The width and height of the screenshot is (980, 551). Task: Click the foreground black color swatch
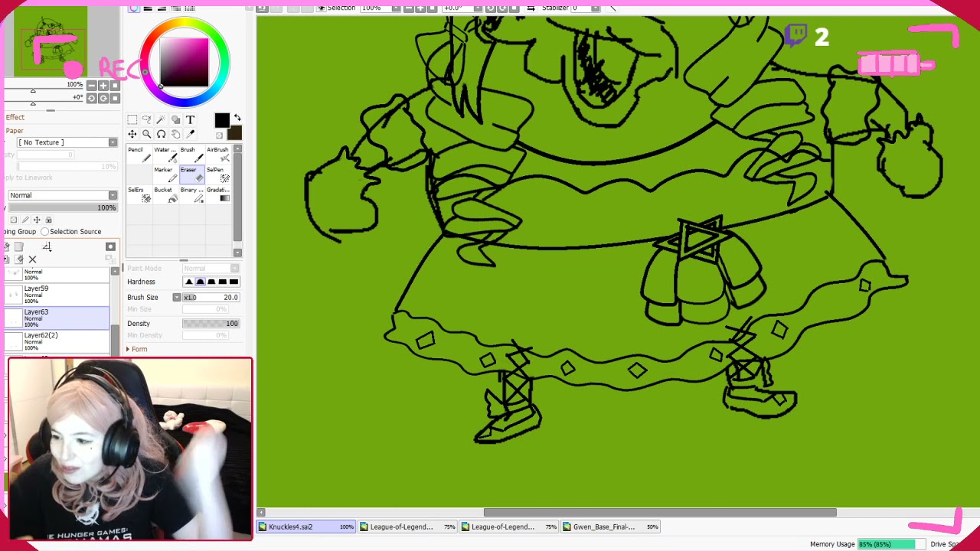(221, 121)
